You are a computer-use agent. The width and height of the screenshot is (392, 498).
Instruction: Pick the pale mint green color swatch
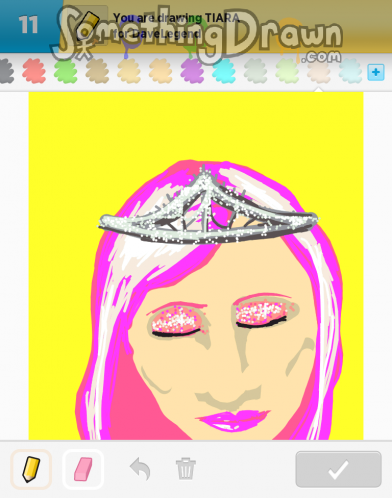coord(287,71)
